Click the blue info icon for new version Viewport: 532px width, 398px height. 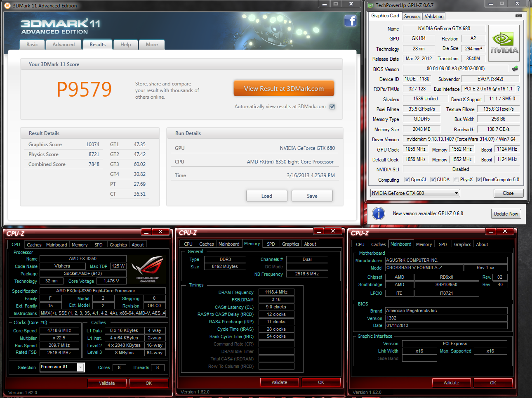pyautogui.click(x=379, y=213)
